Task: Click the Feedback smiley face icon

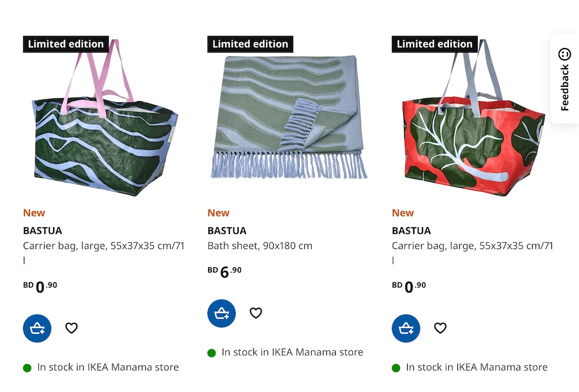Action: 565,54
